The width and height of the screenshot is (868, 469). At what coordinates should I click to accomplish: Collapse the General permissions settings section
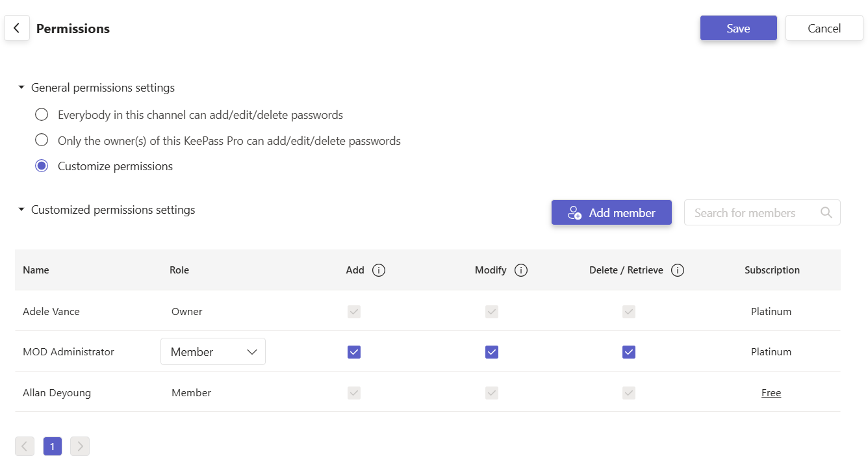[x=21, y=88]
